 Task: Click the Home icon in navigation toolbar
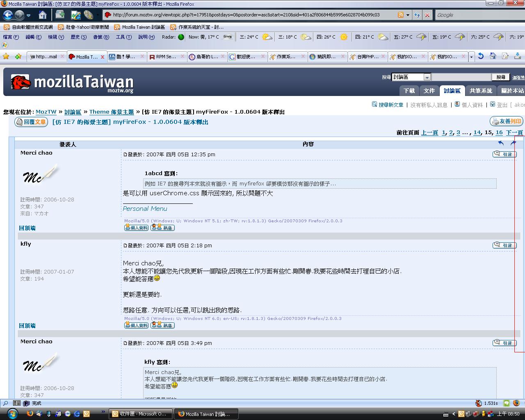[x=43, y=15]
